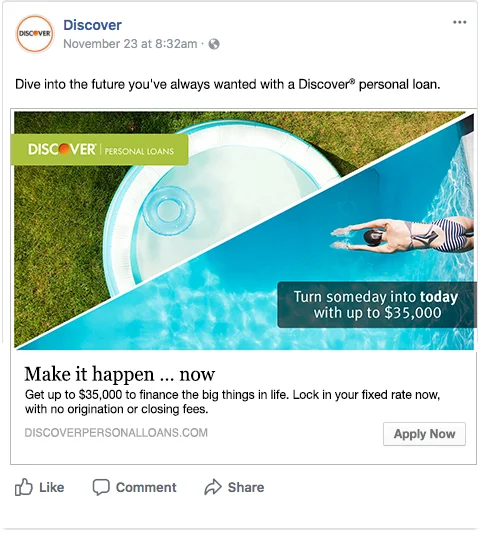This screenshot has width=483, height=534.
Task: Open the three-dots post options menu
Action: tap(459, 22)
